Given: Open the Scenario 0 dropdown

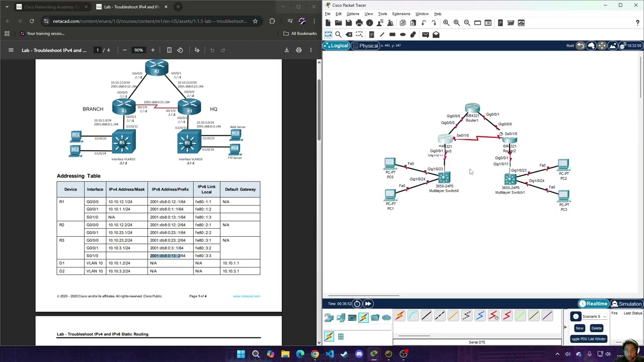Looking at the screenshot, I should (593, 316).
